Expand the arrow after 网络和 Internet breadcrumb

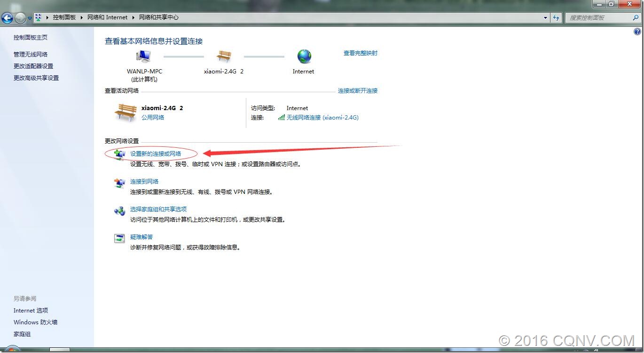click(133, 17)
